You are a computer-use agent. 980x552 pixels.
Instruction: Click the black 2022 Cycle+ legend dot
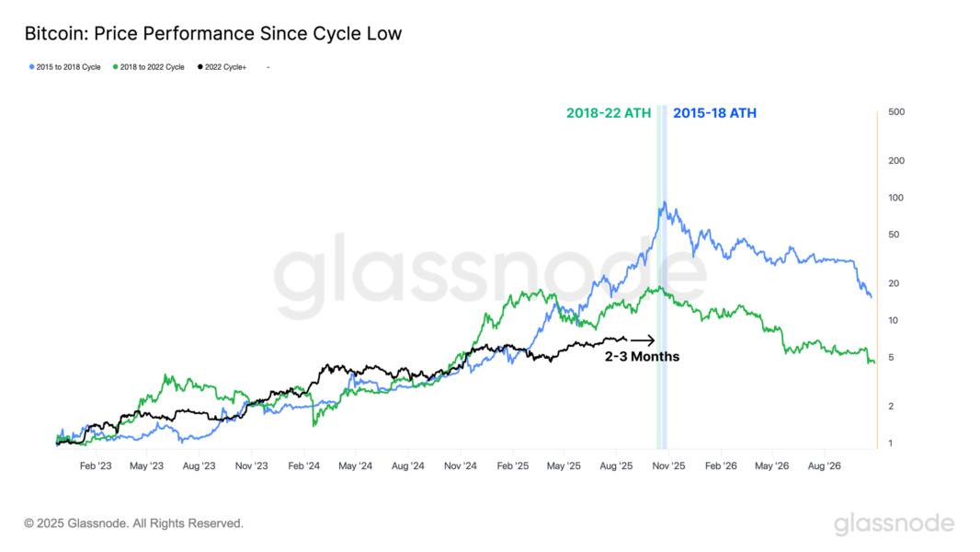199,67
